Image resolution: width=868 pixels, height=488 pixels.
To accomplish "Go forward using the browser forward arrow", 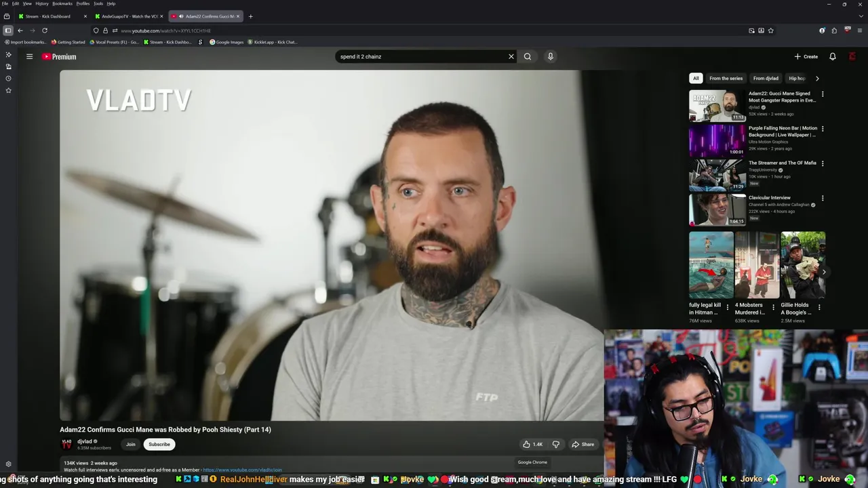I will pos(32,30).
